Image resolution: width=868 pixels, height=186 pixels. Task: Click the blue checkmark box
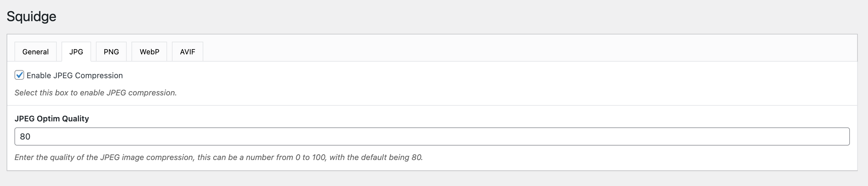click(x=19, y=75)
